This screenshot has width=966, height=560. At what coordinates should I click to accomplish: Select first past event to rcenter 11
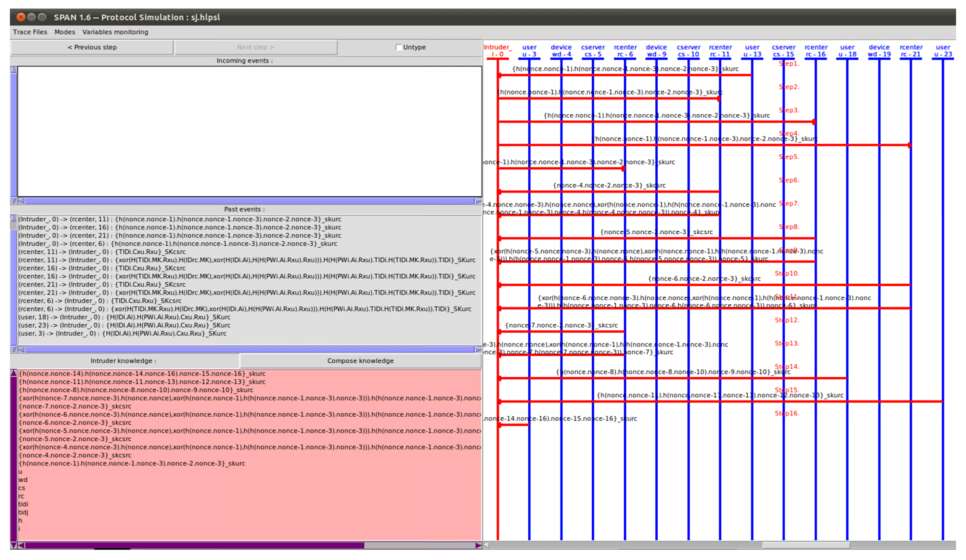pos(179,219)
